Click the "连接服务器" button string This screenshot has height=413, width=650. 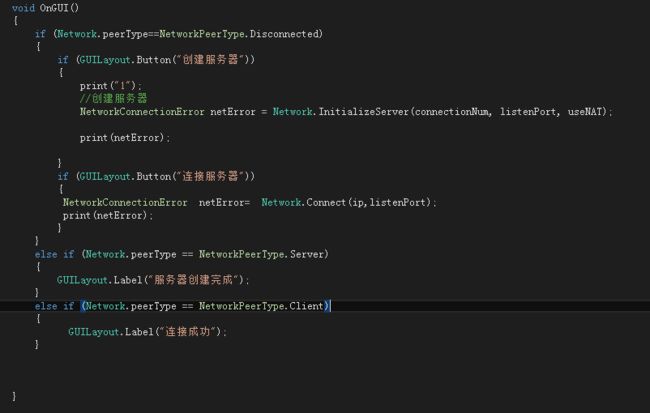(210, 176)
